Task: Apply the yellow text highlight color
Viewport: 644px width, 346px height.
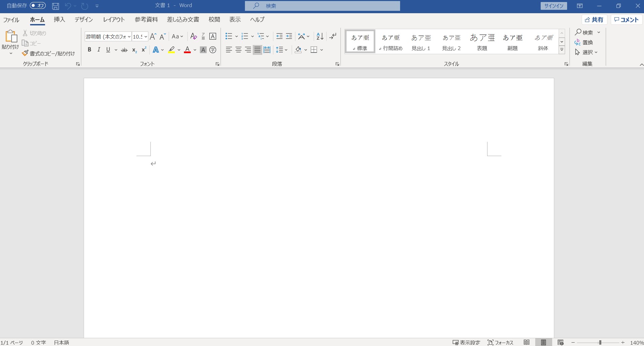Action: pyautogui.click(x=171, y=50)
